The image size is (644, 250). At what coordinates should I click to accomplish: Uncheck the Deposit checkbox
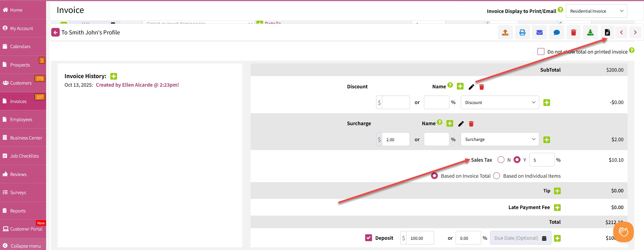369,238
